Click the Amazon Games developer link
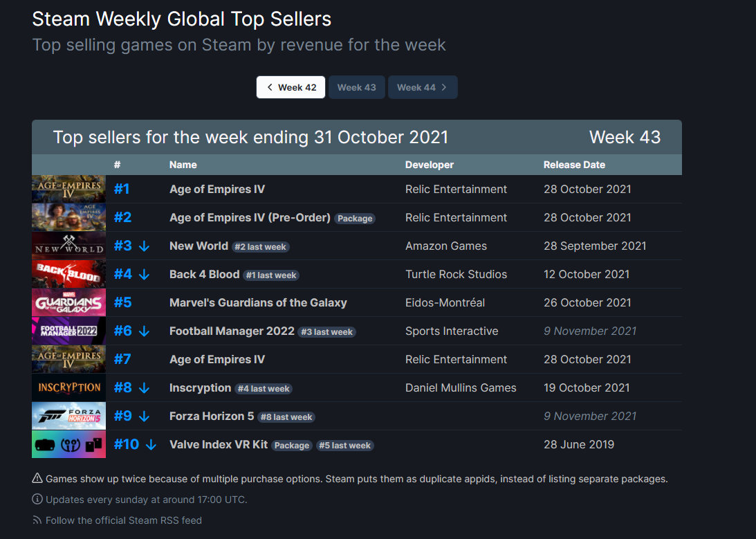 coord(446,246)
